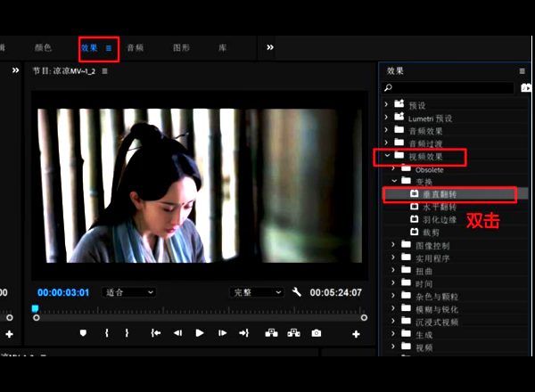The height and width of the screenshot is (392, 535).
Task: Collapse the 视频效果 folder
Action: (387, 157)
